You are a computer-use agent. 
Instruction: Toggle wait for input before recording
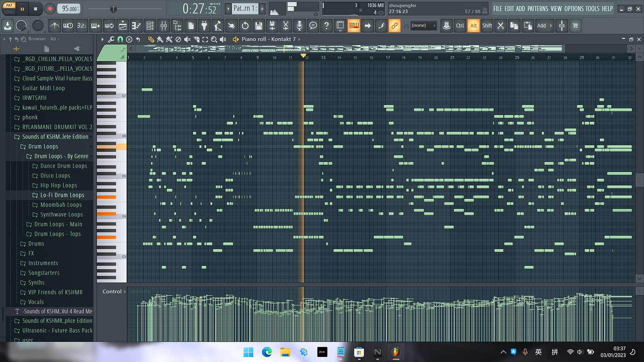[68, 26]
